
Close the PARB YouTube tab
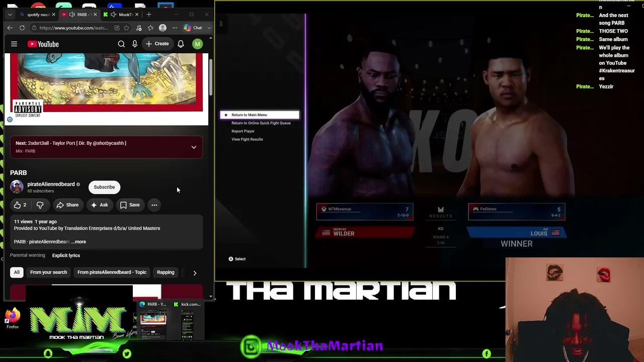tap(95, 15)
